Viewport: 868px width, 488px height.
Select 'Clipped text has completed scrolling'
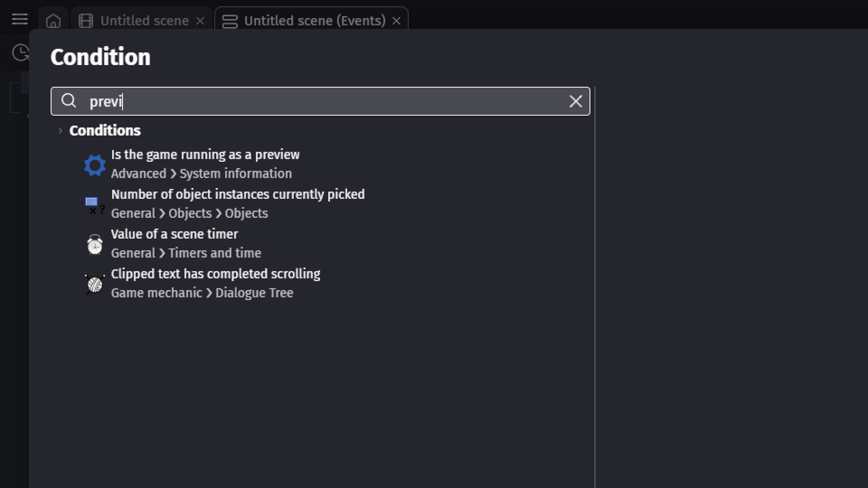[x=216, y=274]
